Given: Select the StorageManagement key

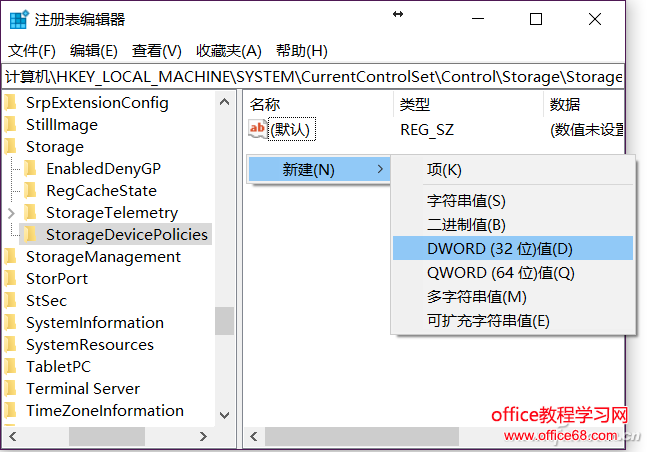Looking at the screenshot, I should 103,257.
